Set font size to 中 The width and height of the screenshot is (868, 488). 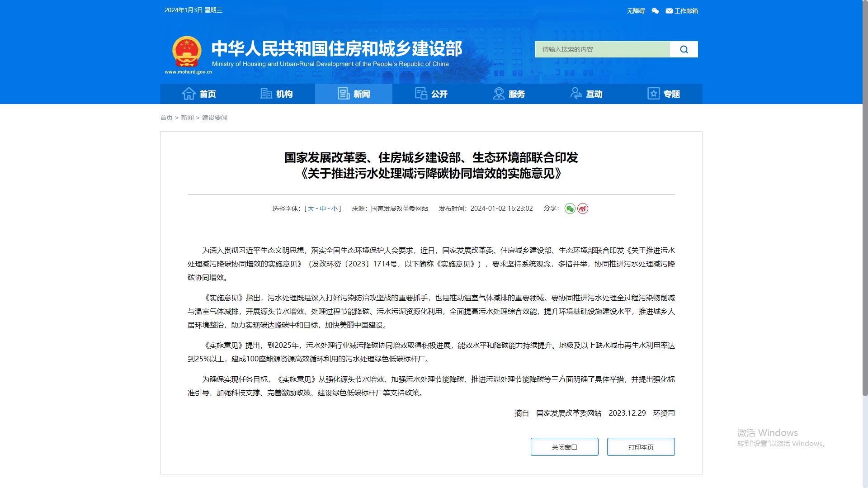[x=323, y=208]
